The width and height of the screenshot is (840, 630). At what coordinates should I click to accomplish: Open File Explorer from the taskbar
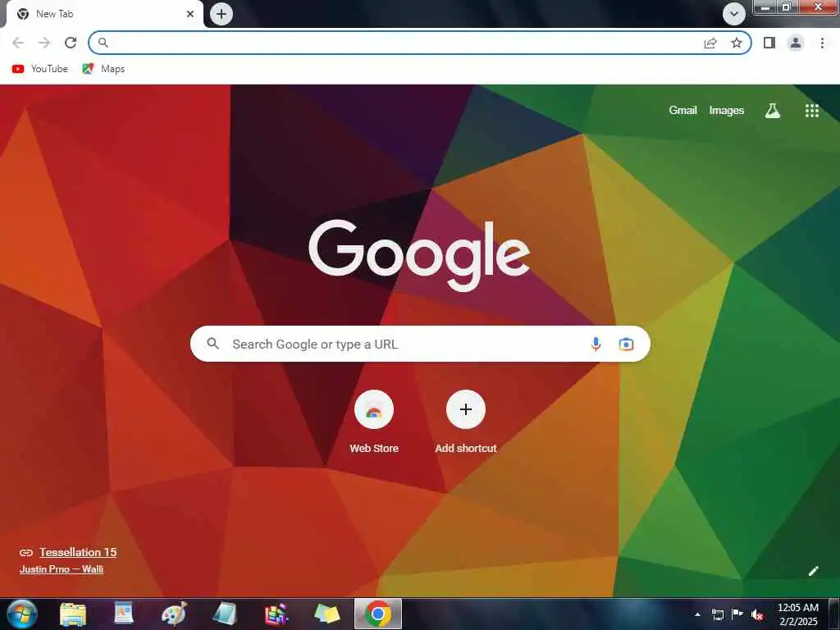point(73,614)
